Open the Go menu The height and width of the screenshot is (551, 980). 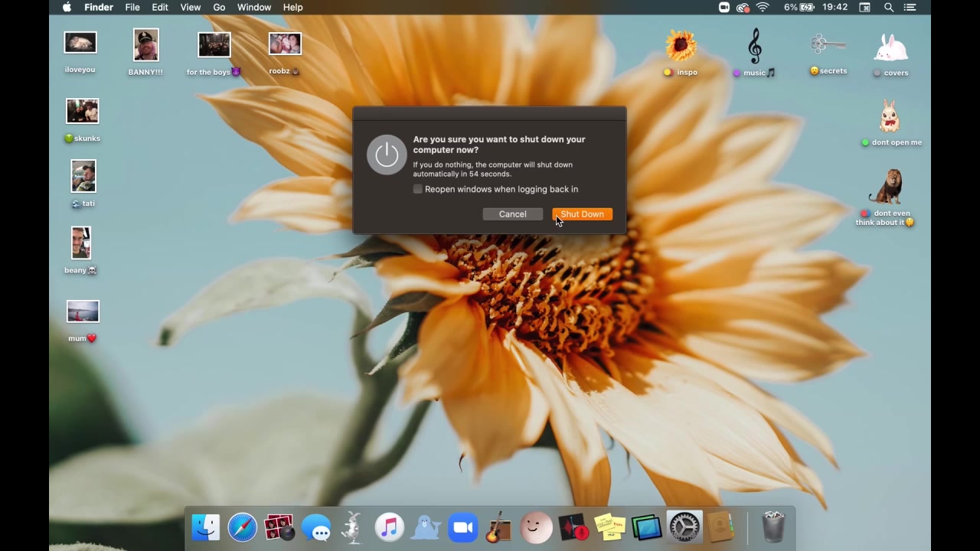(219, 8)
